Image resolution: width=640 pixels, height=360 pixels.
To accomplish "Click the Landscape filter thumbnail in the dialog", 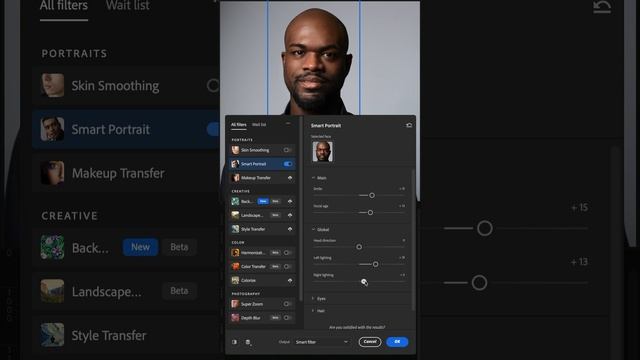I will [236, 215].
